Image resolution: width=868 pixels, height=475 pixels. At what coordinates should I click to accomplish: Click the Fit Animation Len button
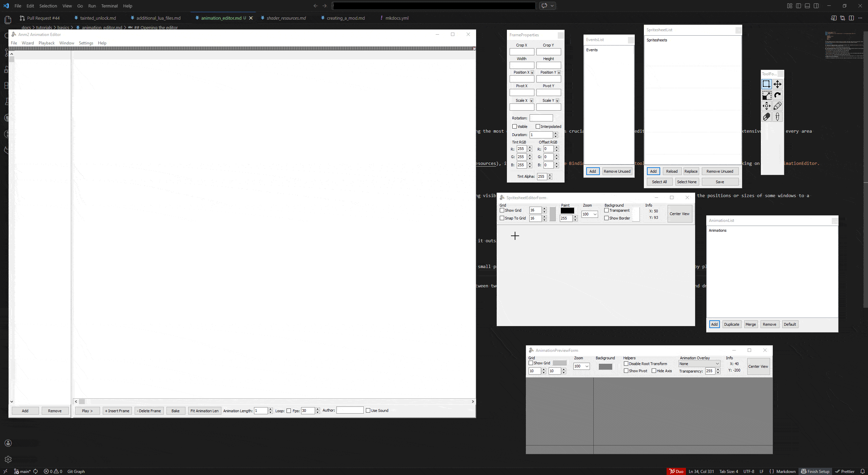pyautogui.click(x=204, y=411)
